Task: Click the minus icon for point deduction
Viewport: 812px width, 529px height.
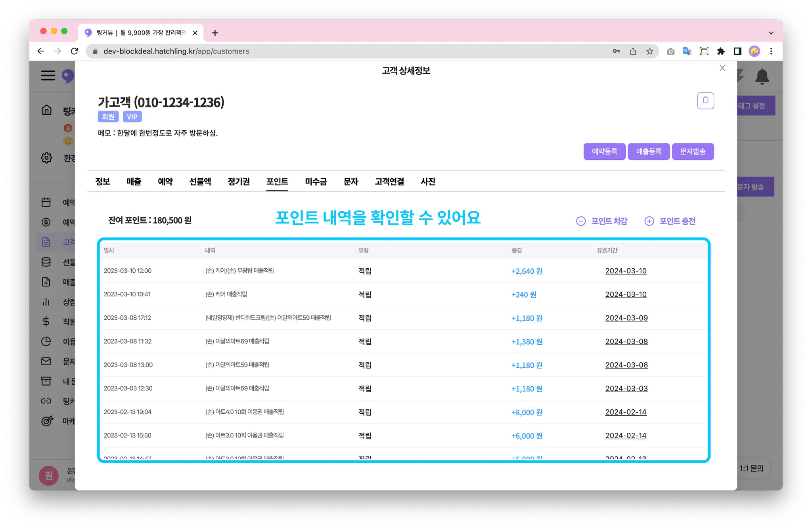Action: point(580,221)
